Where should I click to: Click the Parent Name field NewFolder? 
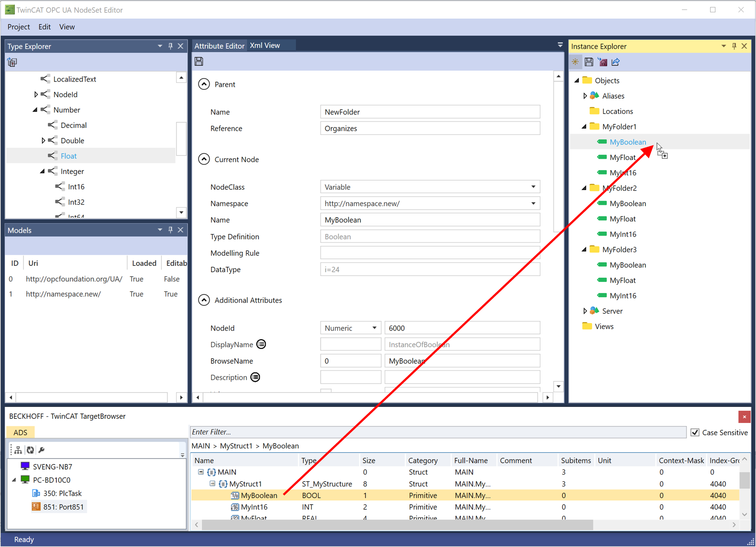click(x=430, y=112)
